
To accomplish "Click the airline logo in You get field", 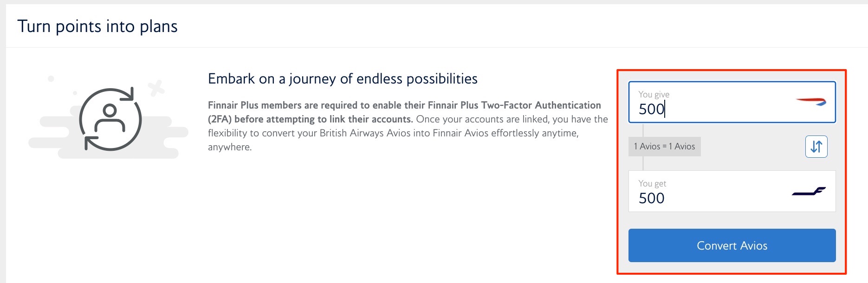I will coord(810,192).
